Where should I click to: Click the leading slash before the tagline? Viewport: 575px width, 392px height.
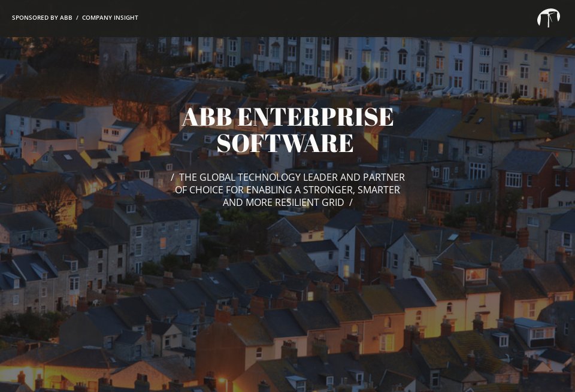tap(173, 177)
